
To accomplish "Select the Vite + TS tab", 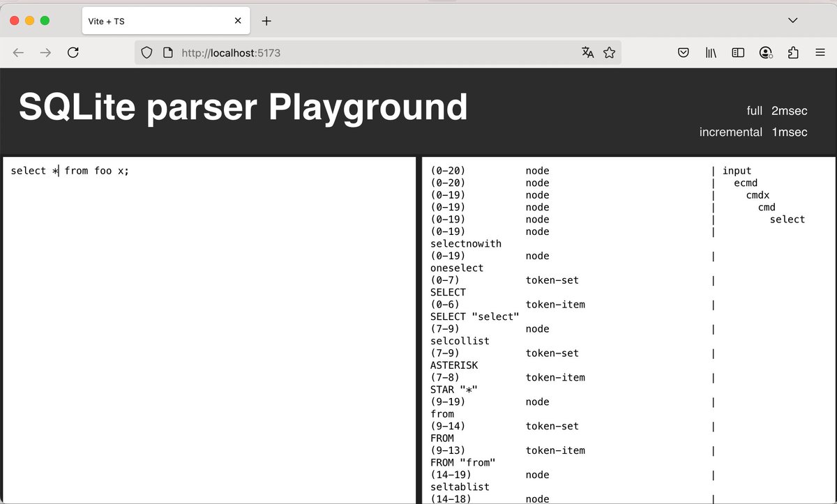I will pyautogui.click(x=165, y=21).
